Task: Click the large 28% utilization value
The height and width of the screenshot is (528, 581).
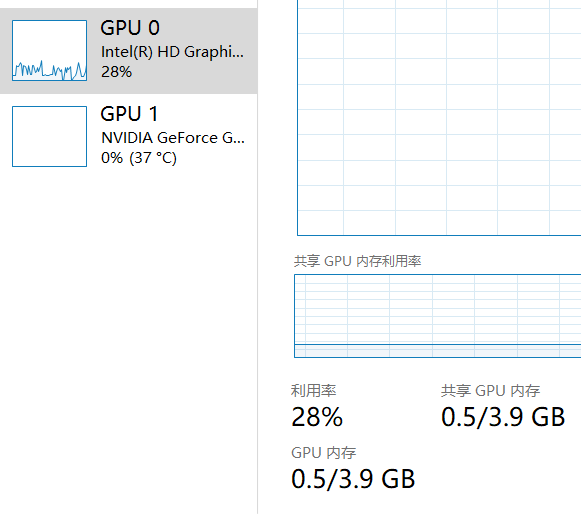Action: pyautogui.click(x=317, y=417)
